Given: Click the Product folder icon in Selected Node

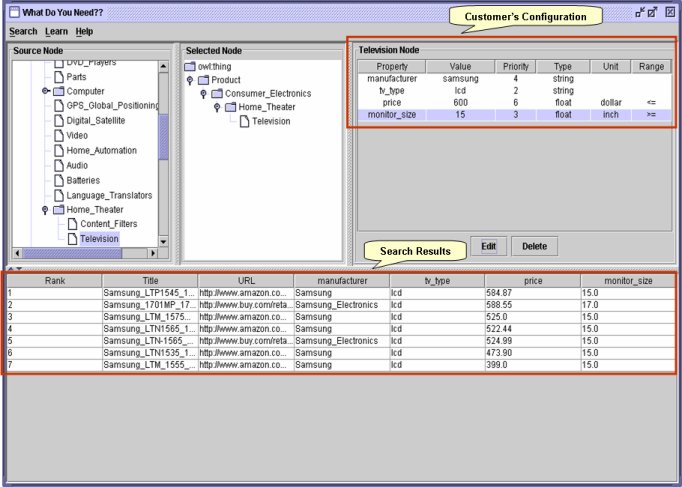Looking at the screenshot, I should coord(203,80).
